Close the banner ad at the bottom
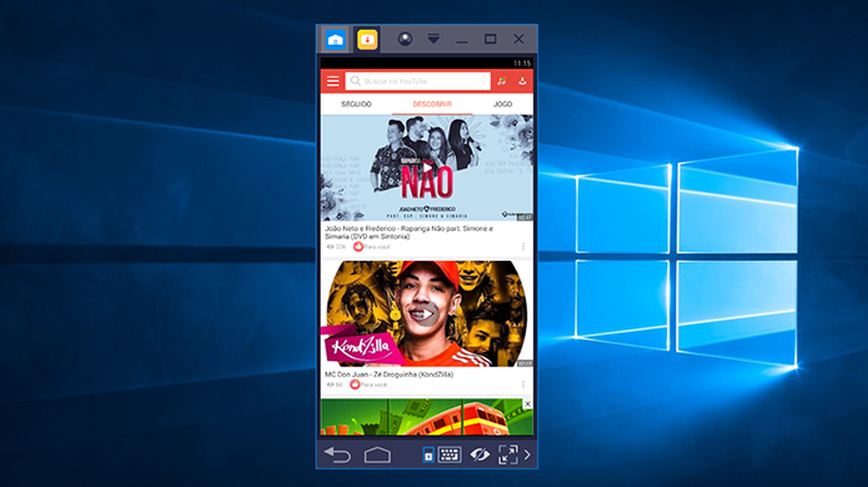This screenshot has height=487, width=868. point(528,404)
